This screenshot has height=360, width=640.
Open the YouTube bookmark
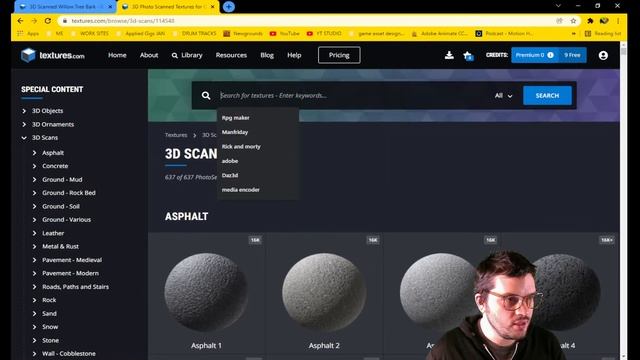[285, 33]
